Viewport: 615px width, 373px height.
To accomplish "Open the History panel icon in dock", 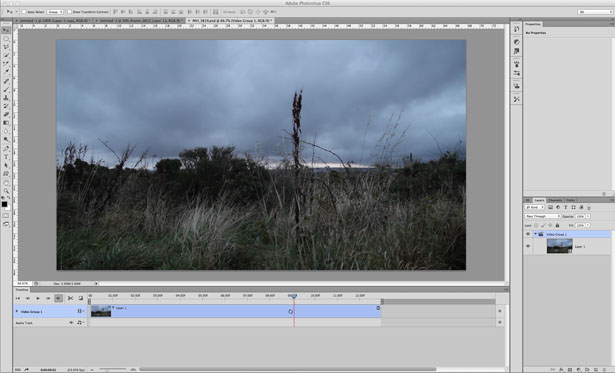I will click(x=517, y=29).
